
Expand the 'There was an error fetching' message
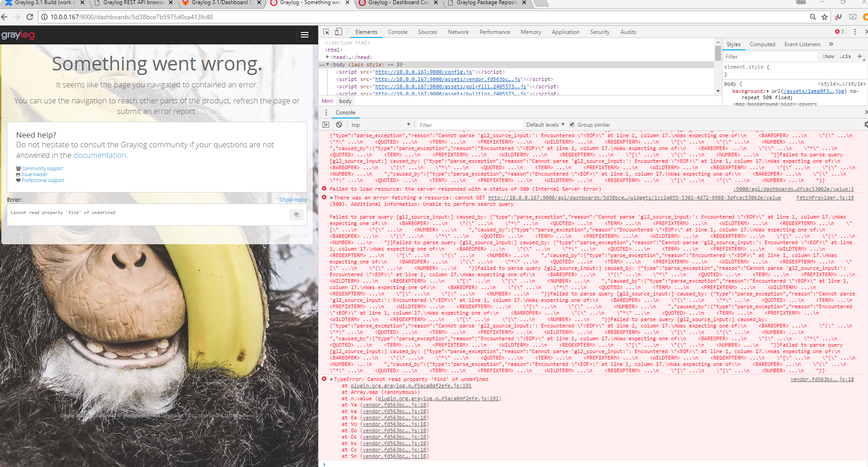tap(331, 198)
